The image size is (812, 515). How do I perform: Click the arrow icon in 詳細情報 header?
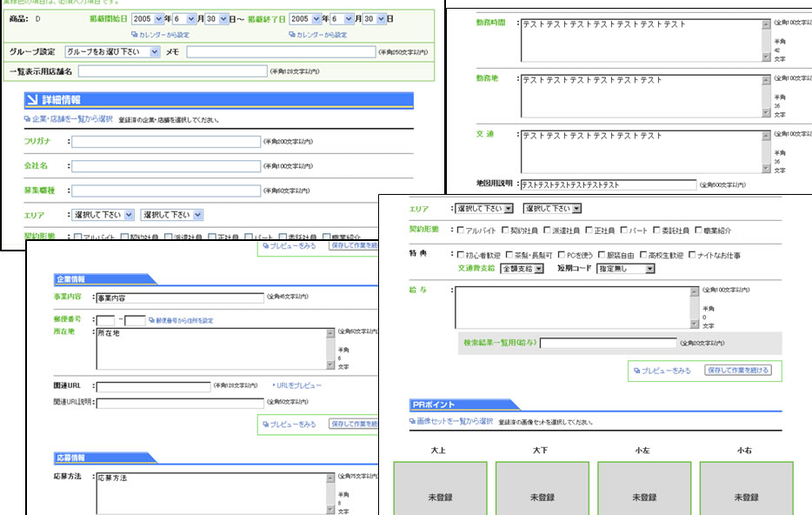[32, 100]
